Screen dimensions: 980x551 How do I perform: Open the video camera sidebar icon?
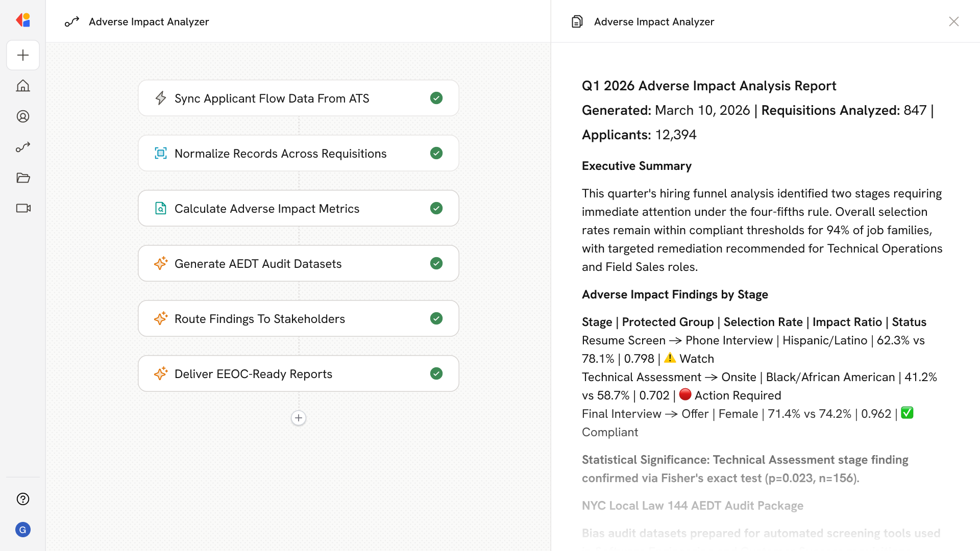tap(23, 208)
